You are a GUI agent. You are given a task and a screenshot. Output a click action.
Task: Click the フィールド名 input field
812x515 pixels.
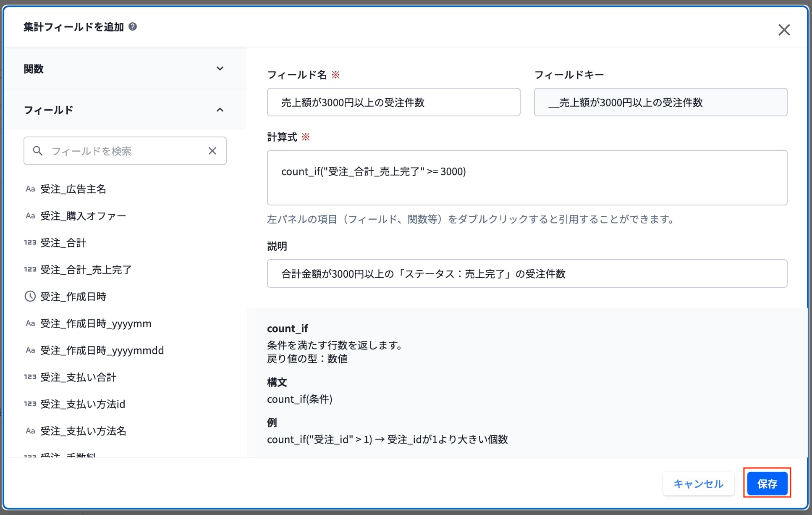(x=394, y=102)
